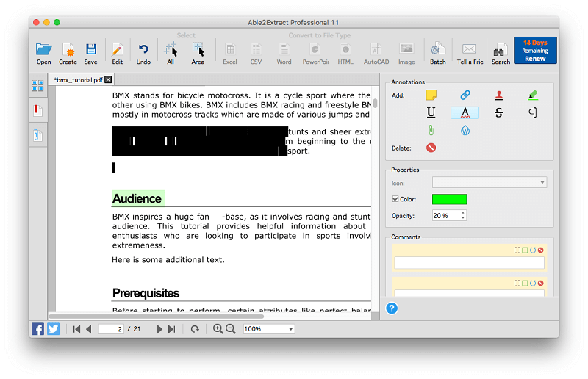Go to the first page

(x=76, y=329)
